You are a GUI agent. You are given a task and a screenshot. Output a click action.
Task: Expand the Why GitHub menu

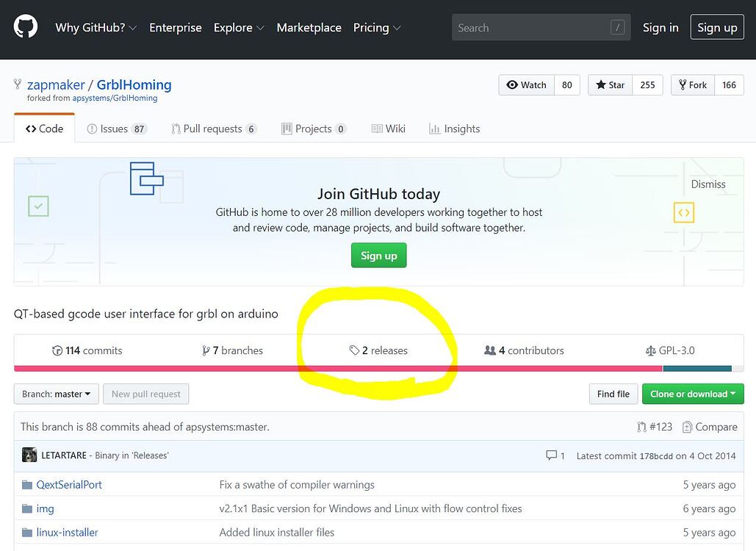click(96, 28)
